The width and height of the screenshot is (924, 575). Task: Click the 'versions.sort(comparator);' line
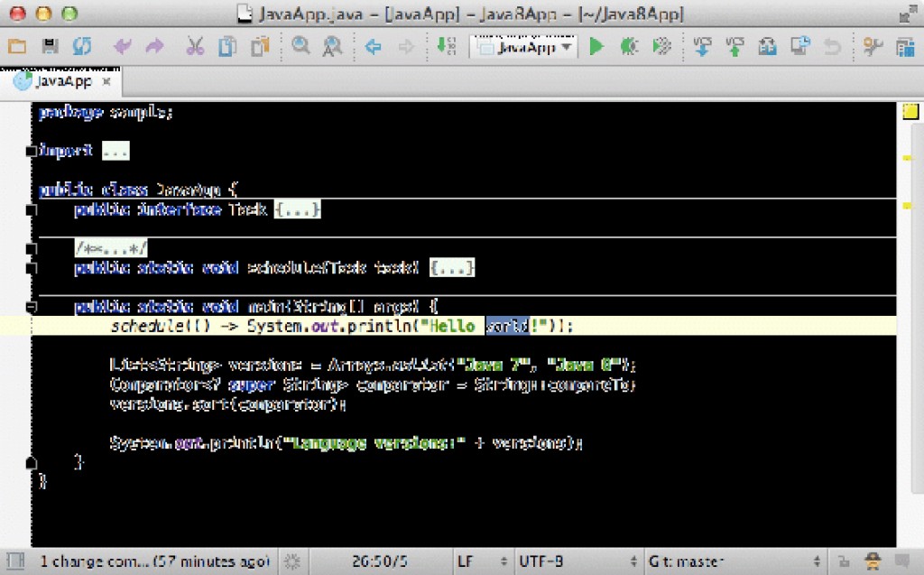click(227, 404)
